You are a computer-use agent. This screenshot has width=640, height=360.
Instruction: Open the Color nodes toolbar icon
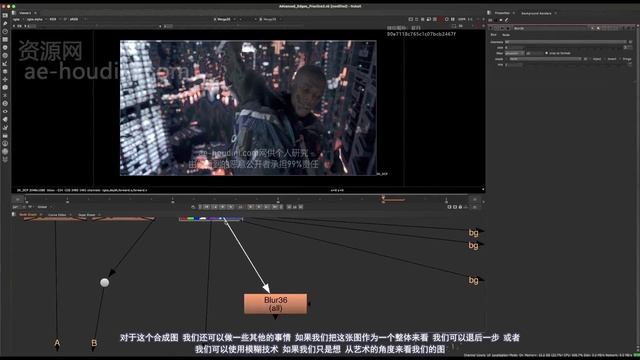pos(5,48)
